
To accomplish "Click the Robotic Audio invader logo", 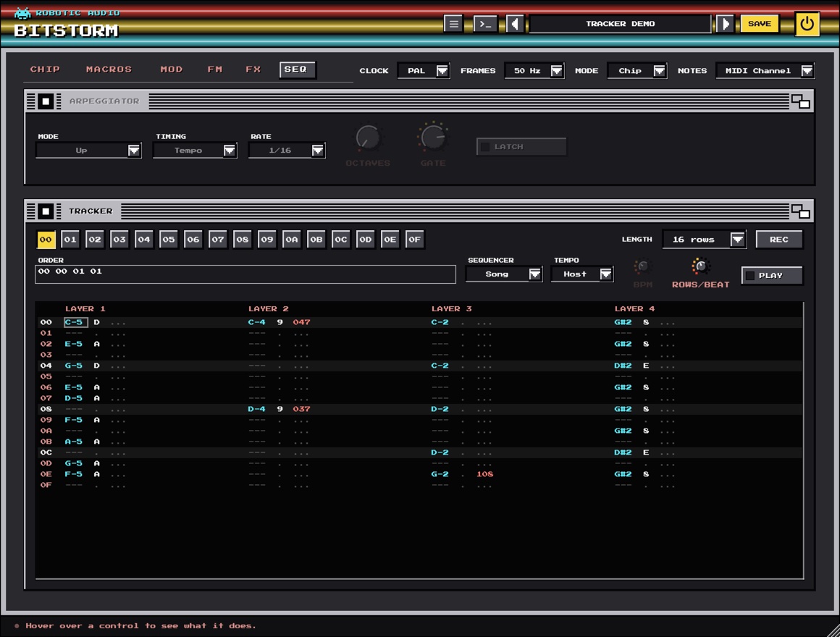I will [x=22, y=13].
